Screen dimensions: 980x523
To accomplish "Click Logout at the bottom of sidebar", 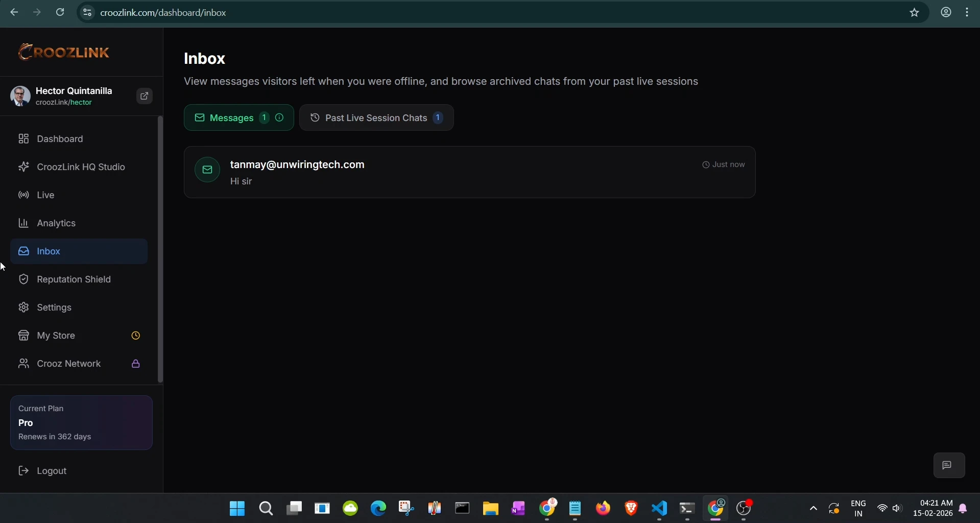I will point(52,470).
